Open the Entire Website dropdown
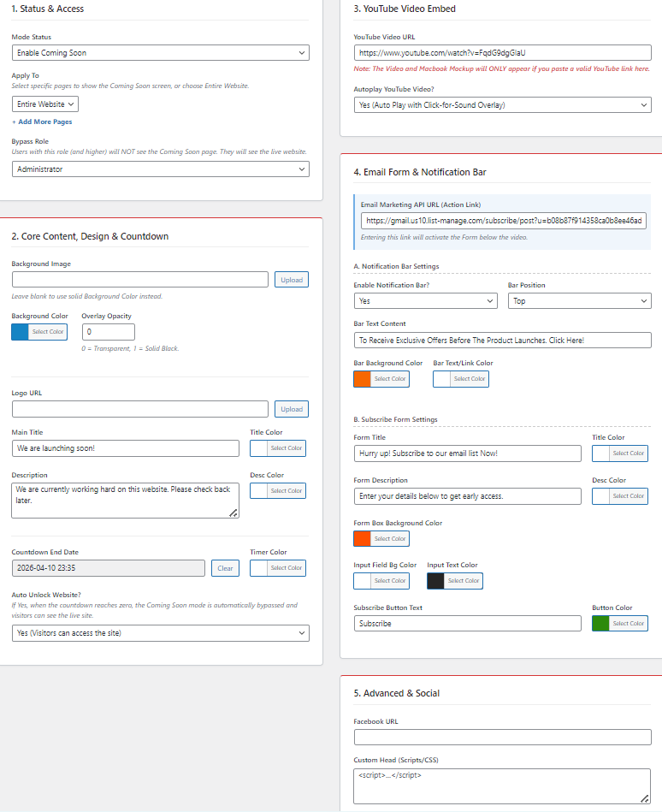This screenshot has height=812, width=662. tap(45, 104)
